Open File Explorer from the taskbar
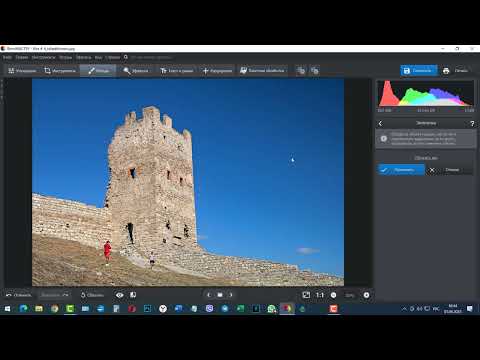The image size is (480, 360). click(x=39, y=309)
